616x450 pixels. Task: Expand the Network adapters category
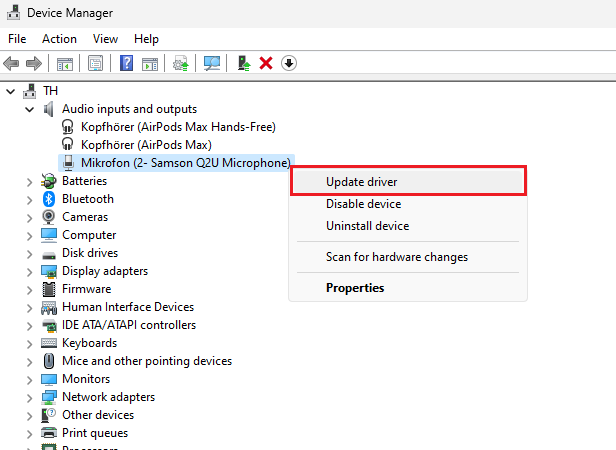[x=29, y=397]
